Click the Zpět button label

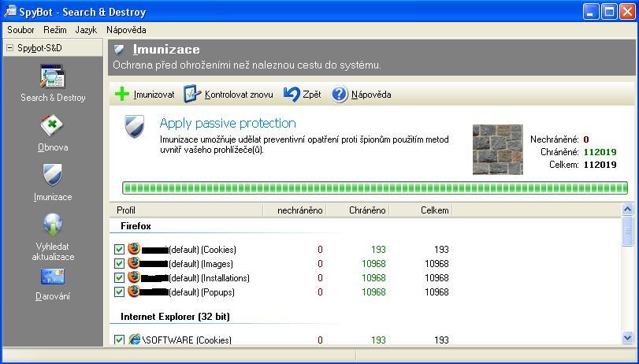point(312,95)
